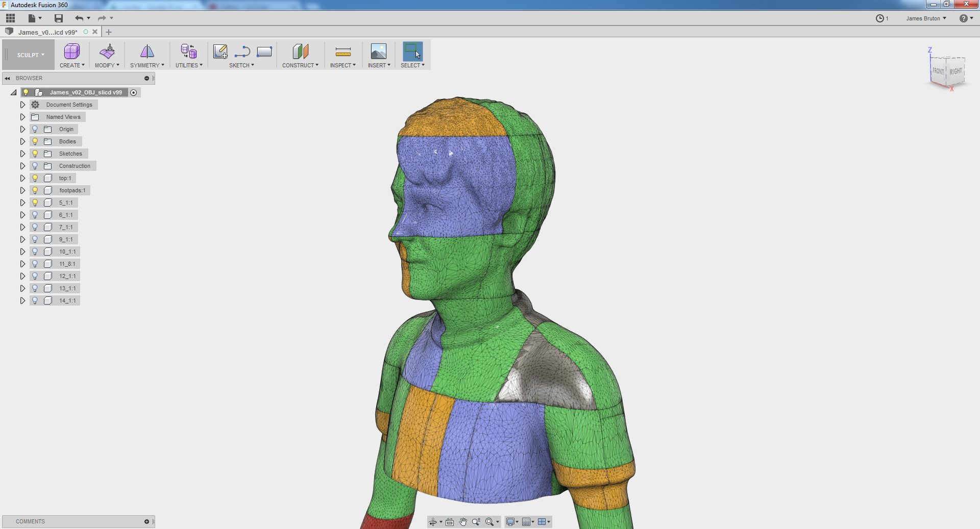Click the Symmetry mirror icon

[147, 52]
